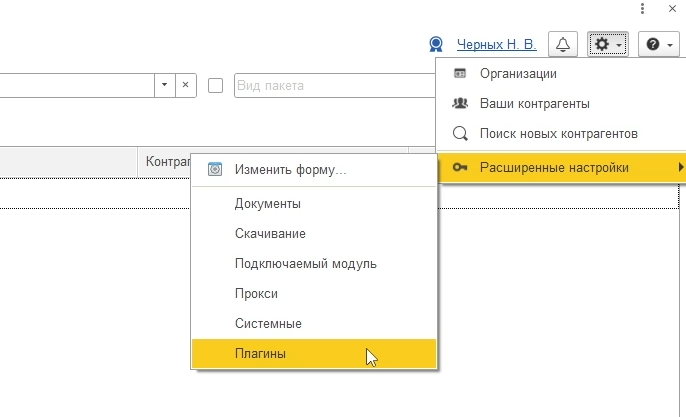
Task: Click the magnifier icon for Поиск новых контрагентов
Action: point(460,133)
